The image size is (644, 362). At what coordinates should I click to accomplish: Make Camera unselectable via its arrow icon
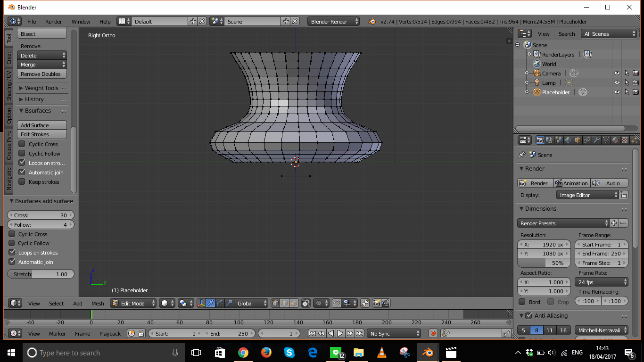click(627, 73)
